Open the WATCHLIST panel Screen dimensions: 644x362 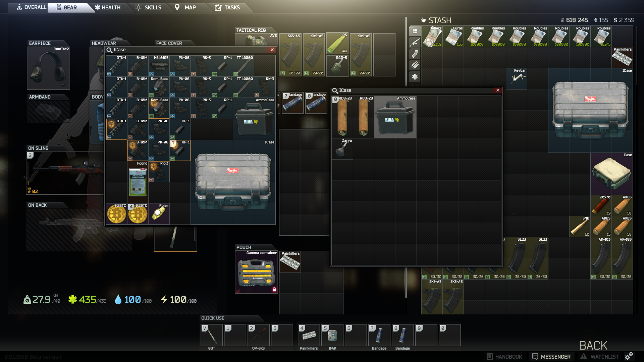(x=600, y=357)
